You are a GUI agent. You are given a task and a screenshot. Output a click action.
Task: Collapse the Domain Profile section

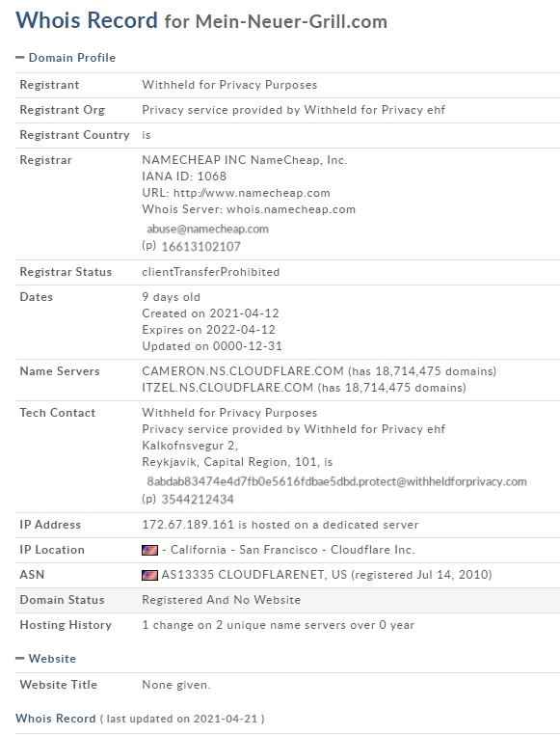(66, 58)
